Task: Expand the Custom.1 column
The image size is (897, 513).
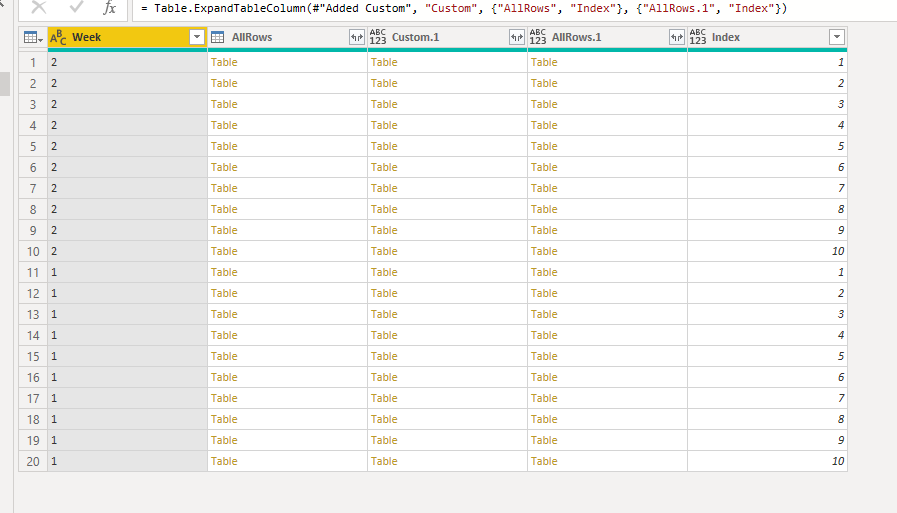Action: [x=517, y=37]
